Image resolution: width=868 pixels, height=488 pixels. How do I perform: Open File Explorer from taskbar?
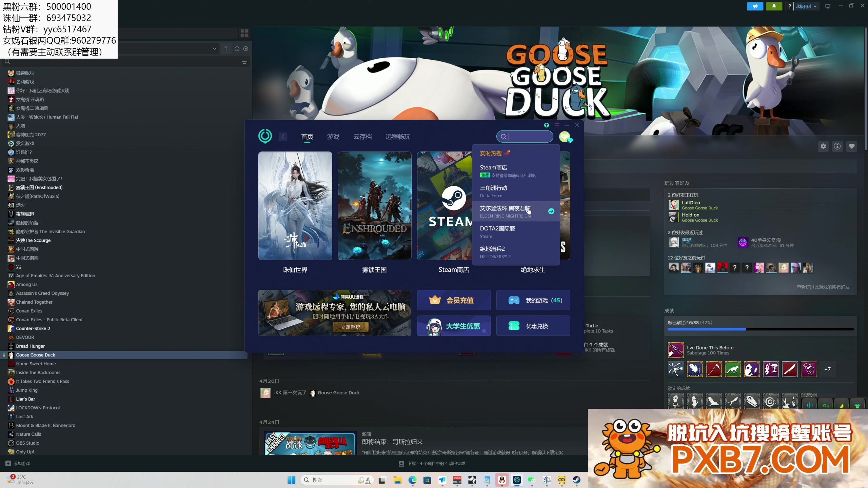pos(397,480)
